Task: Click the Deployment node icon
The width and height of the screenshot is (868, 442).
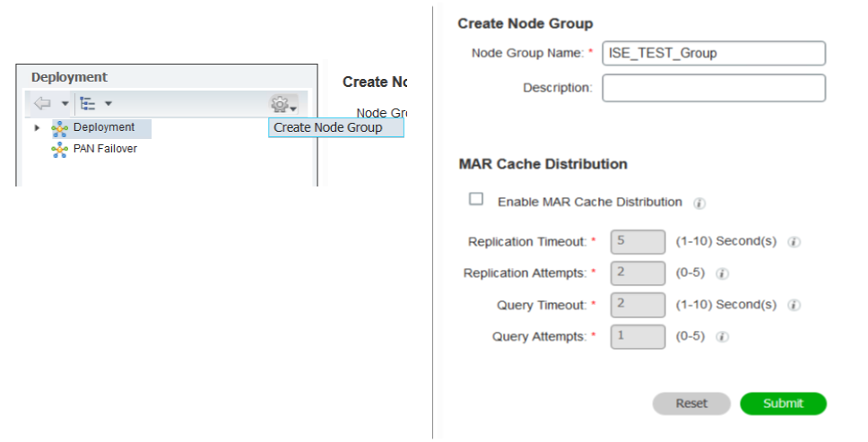Action: [x=60, y=128]
